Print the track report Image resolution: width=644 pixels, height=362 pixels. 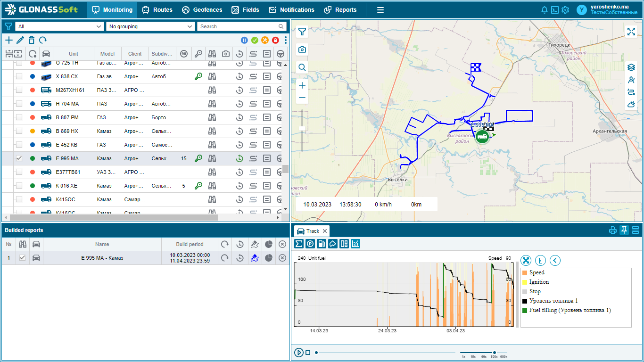pos(613,230)
